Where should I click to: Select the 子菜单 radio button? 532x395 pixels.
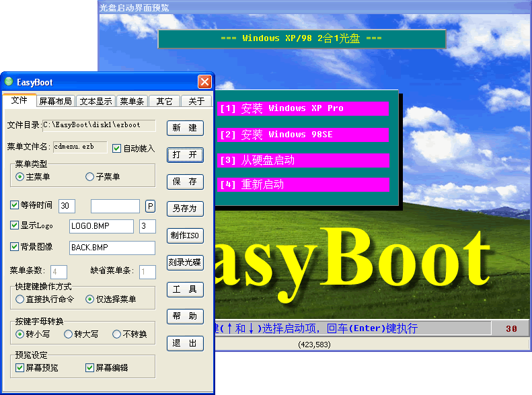click(89, 177)
